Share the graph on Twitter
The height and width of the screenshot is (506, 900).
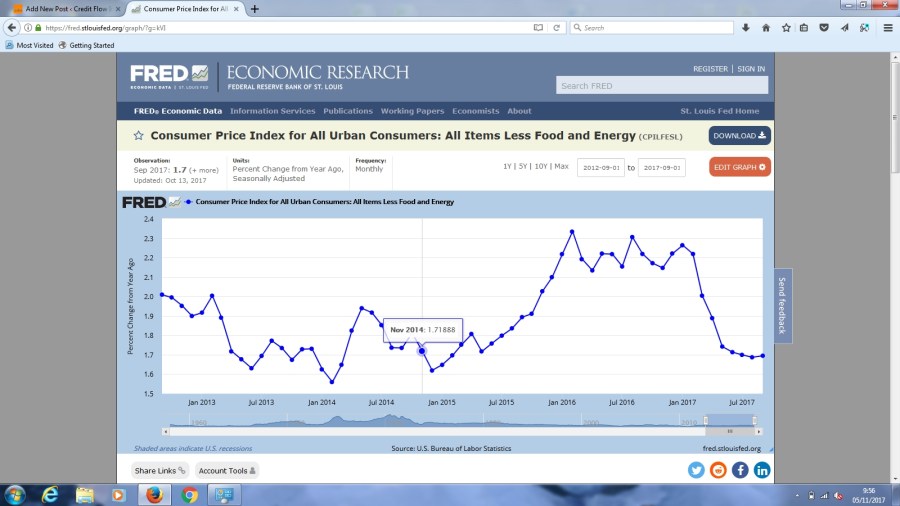click(x=696, y=470)
